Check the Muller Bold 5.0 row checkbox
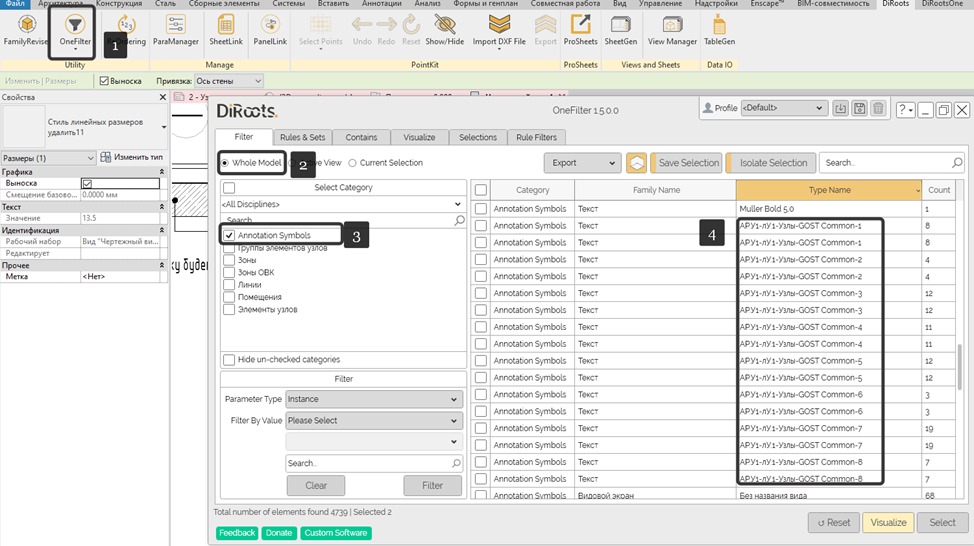The height and width of the screenshot is (546, 974). coord(481,209)
